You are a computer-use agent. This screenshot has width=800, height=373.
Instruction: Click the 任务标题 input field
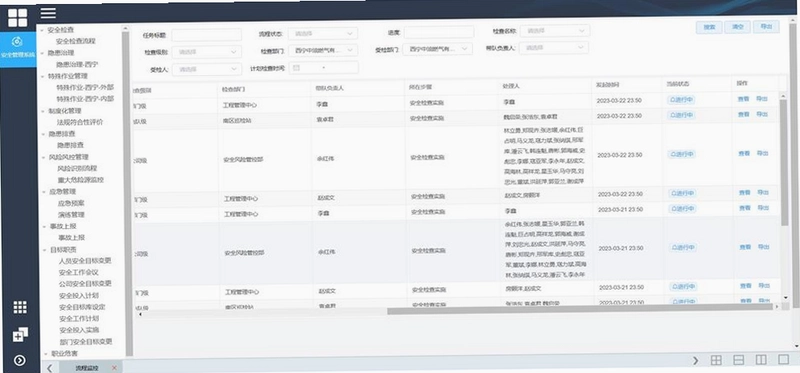click(x=206, y=35)
